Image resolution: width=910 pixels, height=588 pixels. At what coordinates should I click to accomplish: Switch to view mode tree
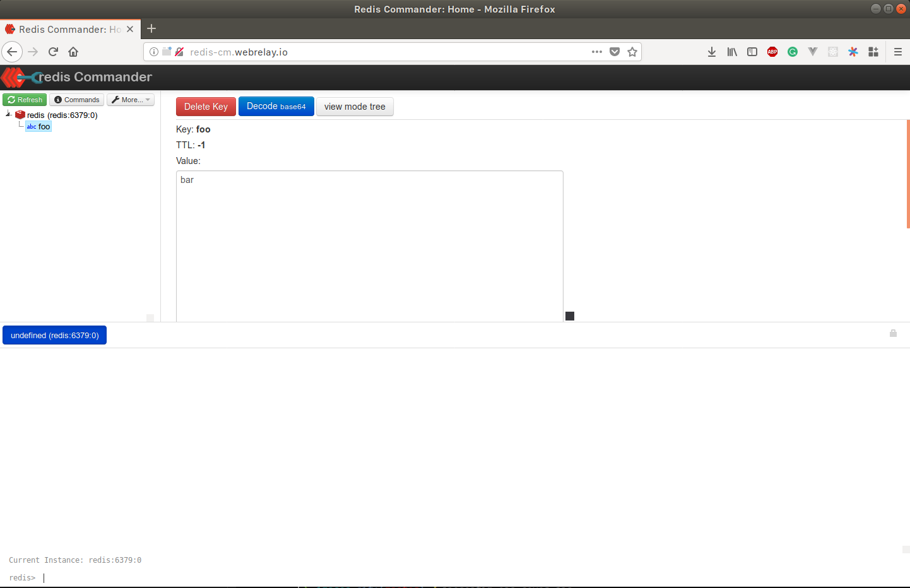point(355,106)
